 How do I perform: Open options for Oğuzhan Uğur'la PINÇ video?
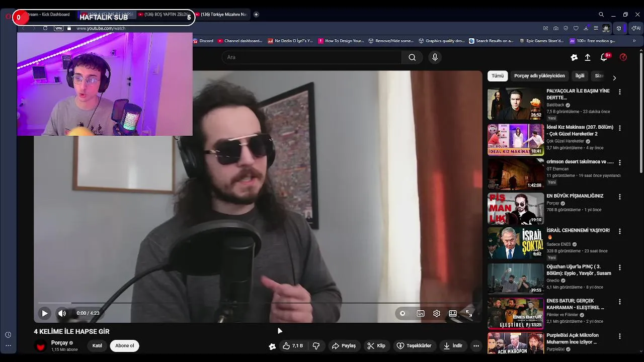pyautogui.click(x=620, y=267)
